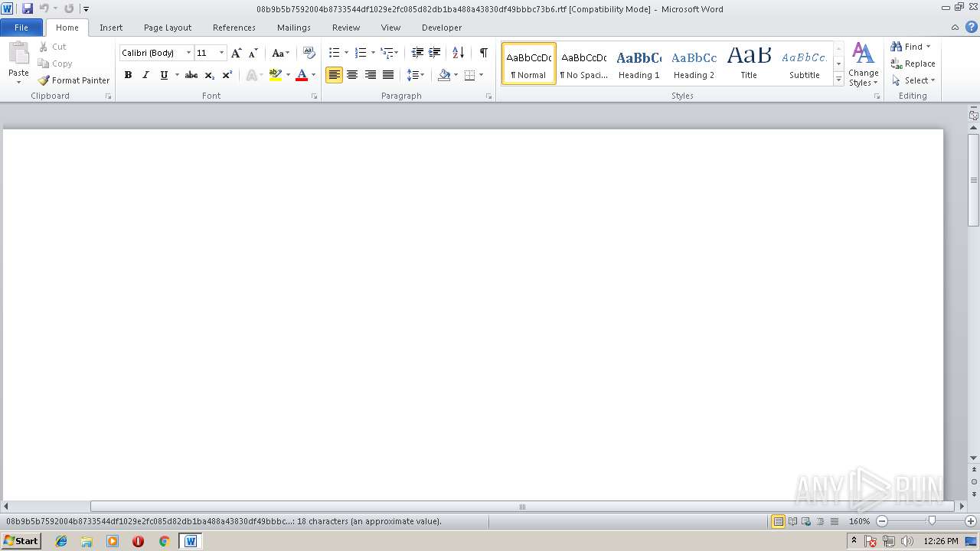The image size is (980, 551).
Task: Toggle Justify alignment
Action: click(x=388, y=75)
